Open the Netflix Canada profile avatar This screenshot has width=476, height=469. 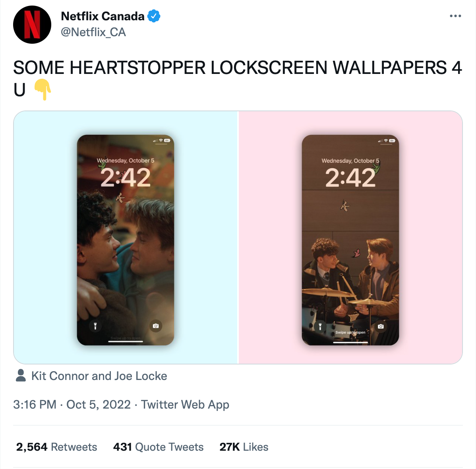coord(32,25)
